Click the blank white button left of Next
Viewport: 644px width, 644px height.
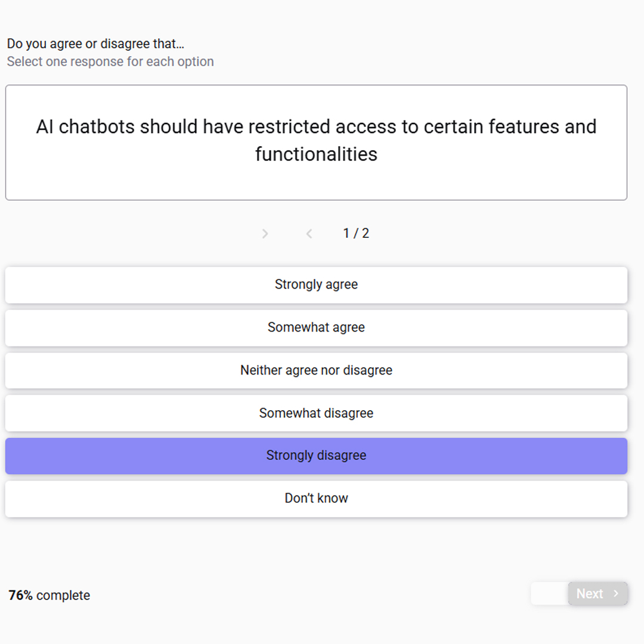pos(550,593)
